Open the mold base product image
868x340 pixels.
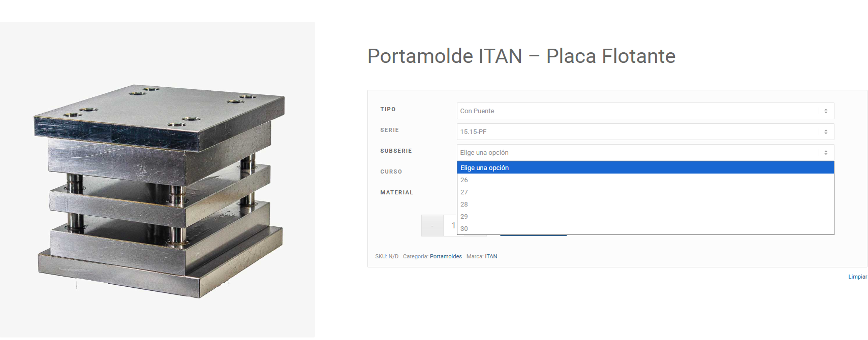[158, 190]
